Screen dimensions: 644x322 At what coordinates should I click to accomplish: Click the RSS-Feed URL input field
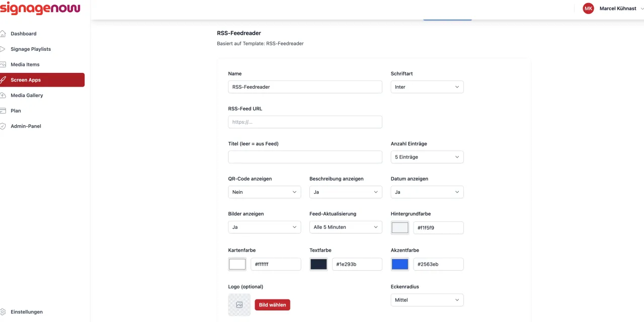(305, 122)
